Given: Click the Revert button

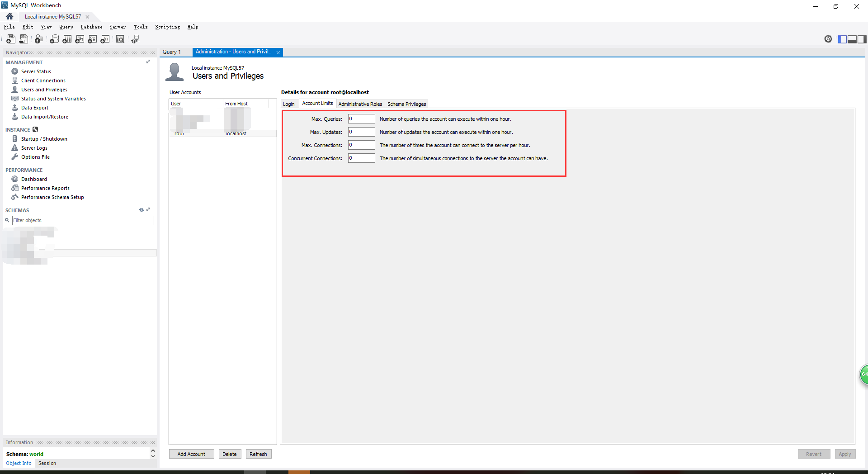Looking at the screenshot, I should click(x=814, y=454).
